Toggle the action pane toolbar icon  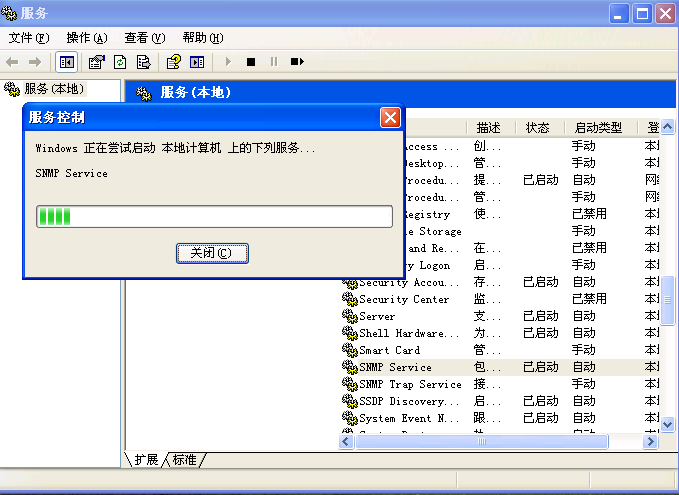pyautogui.click(x=197, y=62)
